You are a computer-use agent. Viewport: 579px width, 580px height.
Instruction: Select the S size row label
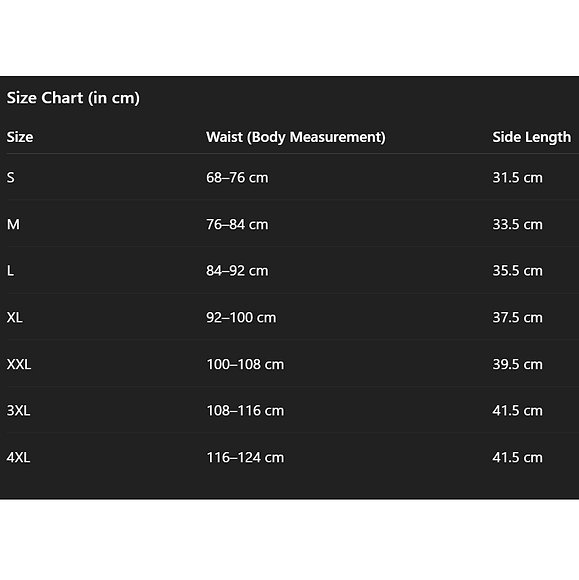(11, 178)
